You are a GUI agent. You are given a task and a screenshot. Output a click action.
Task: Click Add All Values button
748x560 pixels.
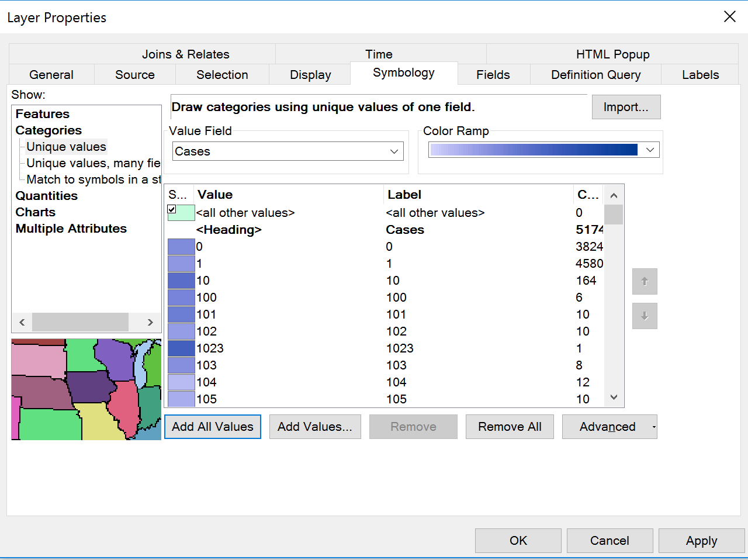[213, 427]
